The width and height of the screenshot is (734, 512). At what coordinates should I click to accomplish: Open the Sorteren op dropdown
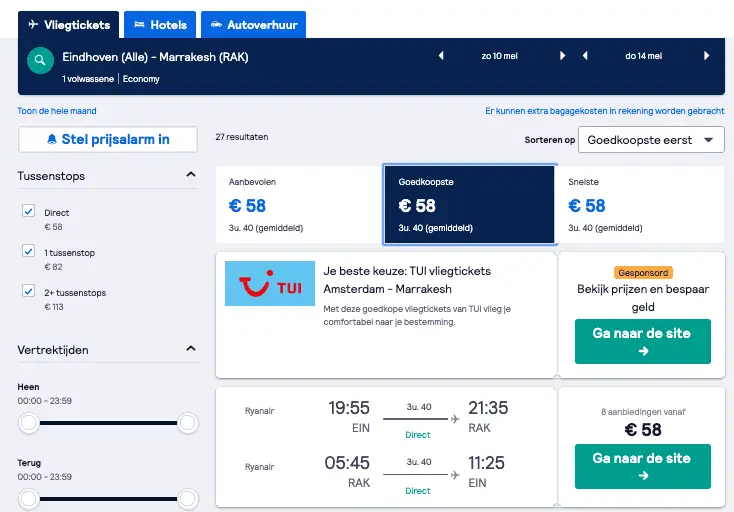pyautogui.click(x=651, y=139)
